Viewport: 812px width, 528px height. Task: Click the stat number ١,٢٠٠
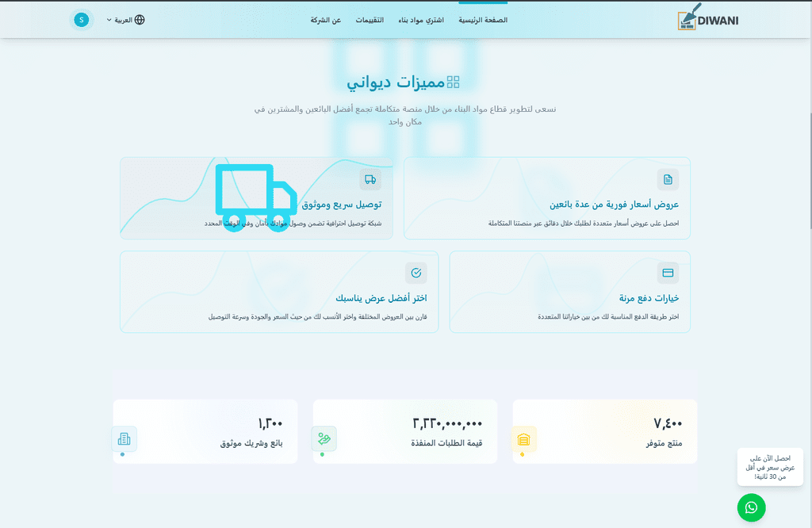tap(270, 423)
